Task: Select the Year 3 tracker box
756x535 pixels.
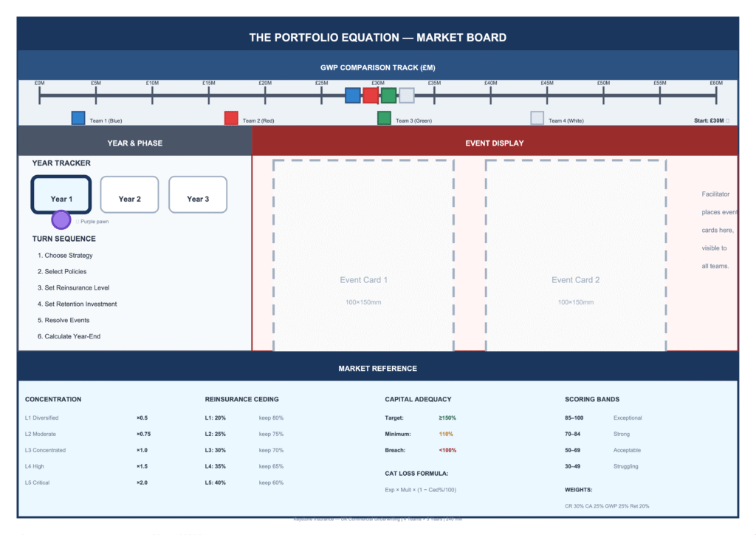Action: [x=198, y=195]
